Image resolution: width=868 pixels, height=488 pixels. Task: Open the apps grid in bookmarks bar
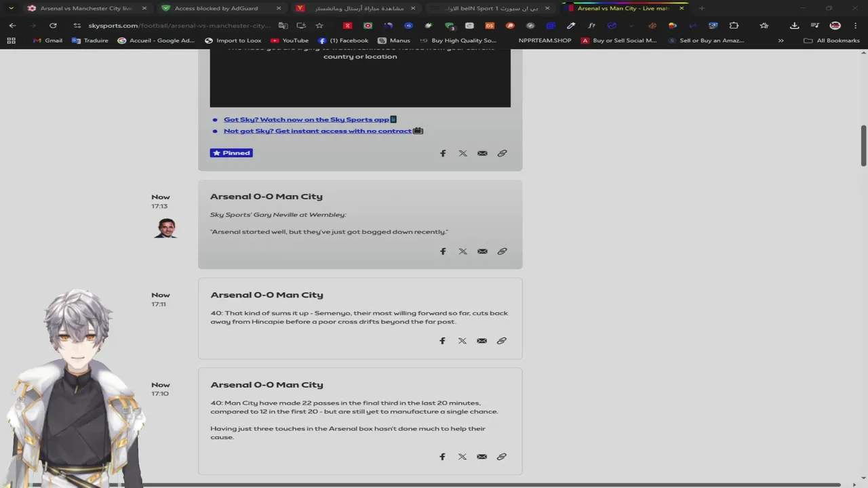click(x=11, y=41)
